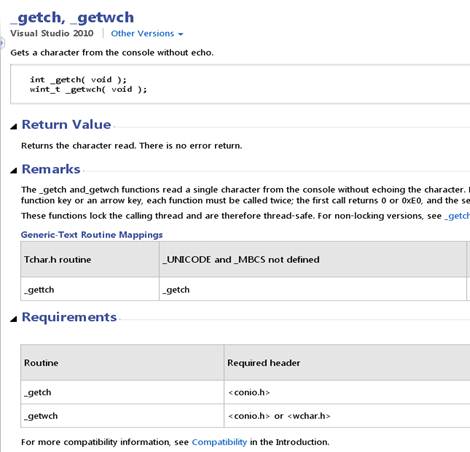Click the Generic-Text Routine Mappings subheading

click(x=92, y=235)
